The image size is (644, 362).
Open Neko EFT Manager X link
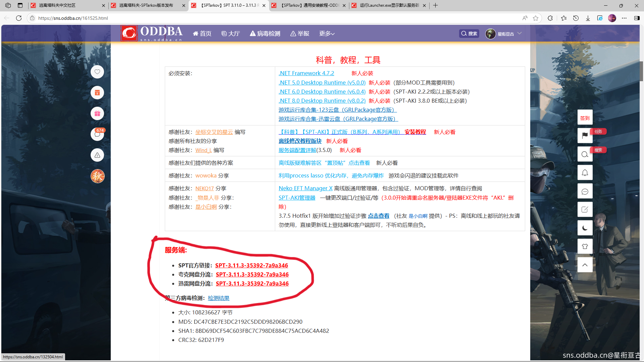point(305,188)
